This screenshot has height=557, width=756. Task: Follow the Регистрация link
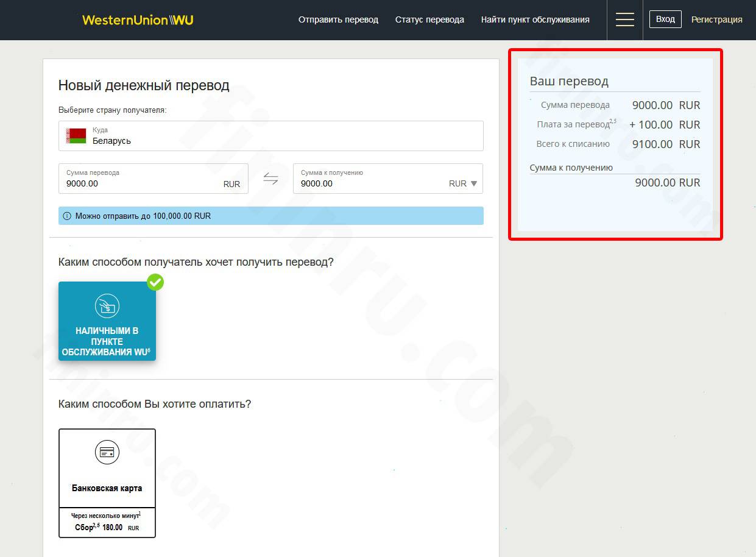point(716,20)
